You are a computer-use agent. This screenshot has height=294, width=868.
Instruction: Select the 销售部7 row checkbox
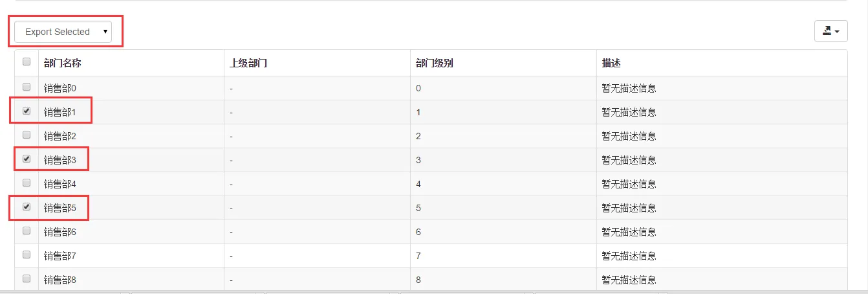tap(27, 254)
